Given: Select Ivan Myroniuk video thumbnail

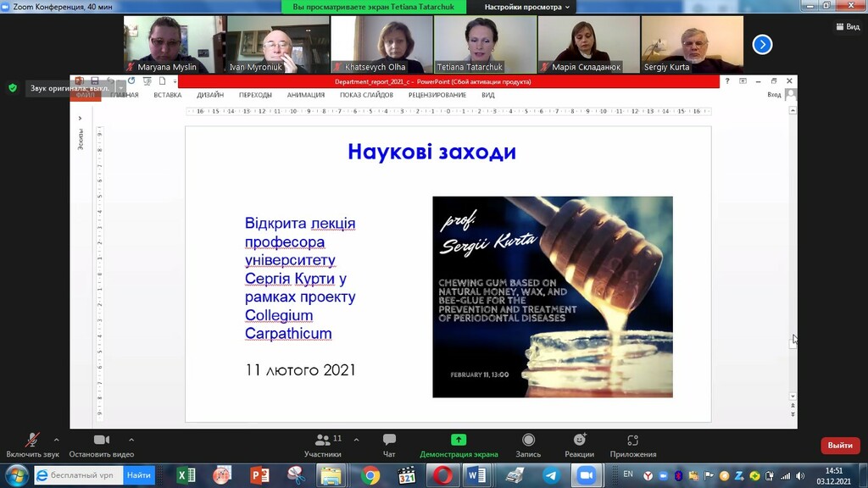Looking at the screenshot, I should [x=278, y=44].
